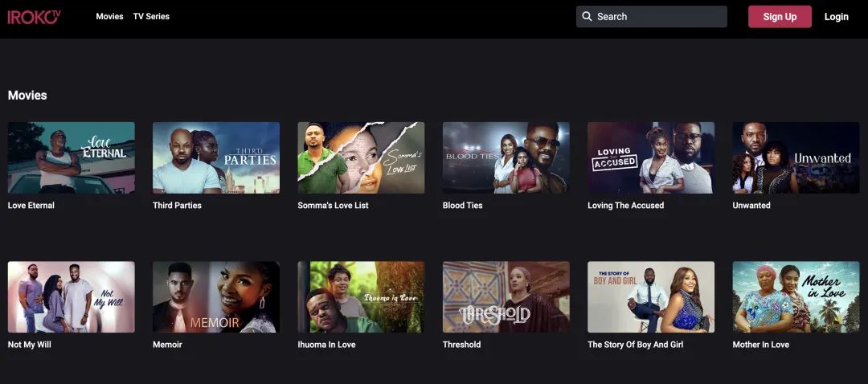The width and height of the screenshot is (868, 384).
Task: Focus the Search input field
Action: [x=652, y=17]
